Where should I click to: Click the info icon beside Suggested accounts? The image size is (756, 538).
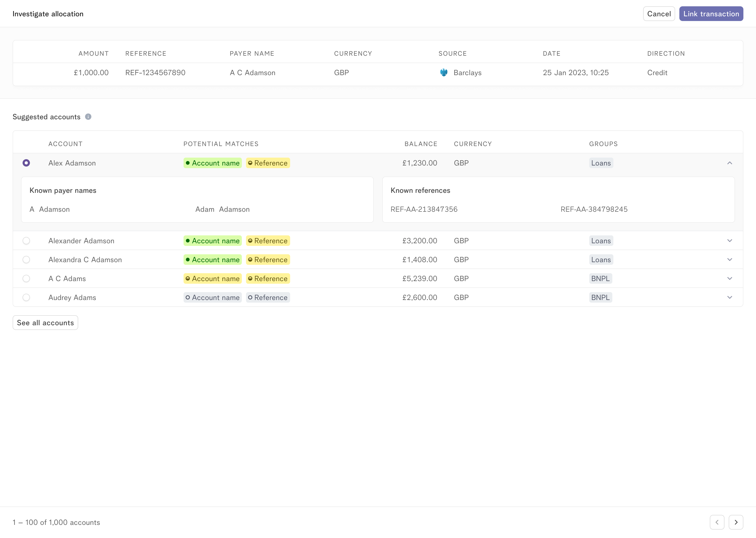coord(88,117)
